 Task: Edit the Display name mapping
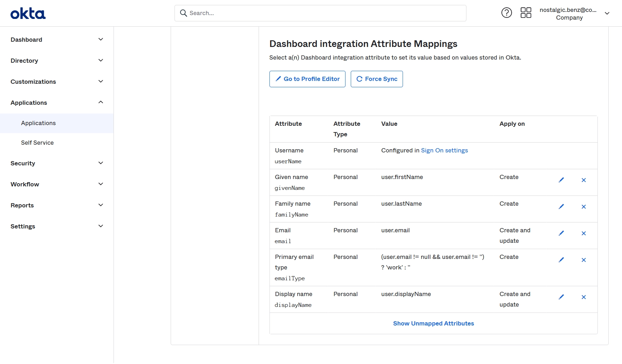[x=561, y=297]
